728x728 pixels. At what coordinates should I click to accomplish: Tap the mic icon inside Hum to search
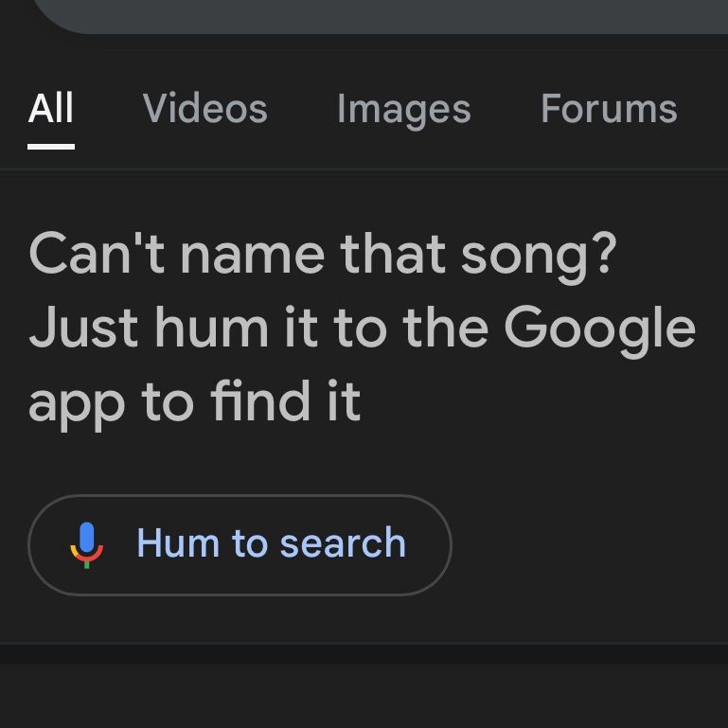[86, 544]
